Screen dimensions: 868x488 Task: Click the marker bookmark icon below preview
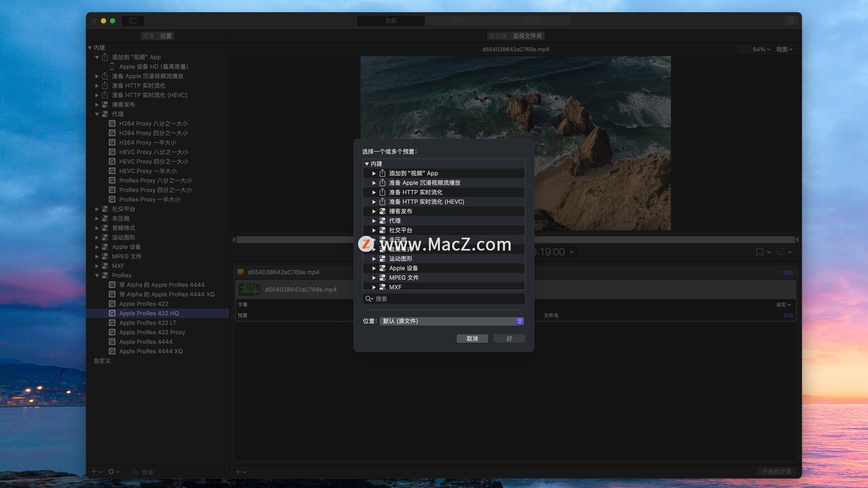pyautogui.click(x=759, y=252)
